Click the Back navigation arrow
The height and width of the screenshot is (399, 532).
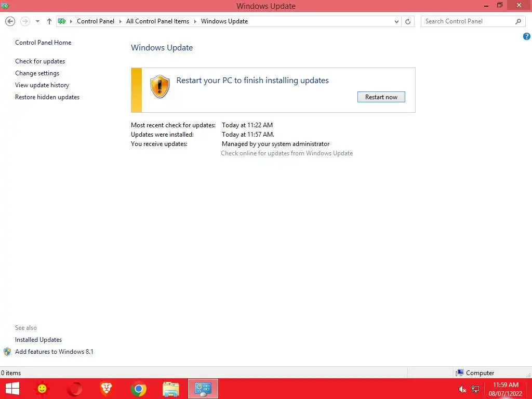10,21
